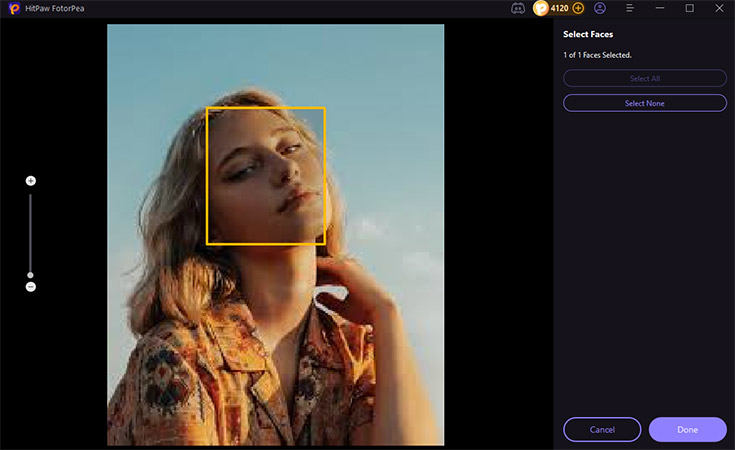Minimize the HitPaw FotorPea window
Screen dimensions: 735x450
point(660,8)
